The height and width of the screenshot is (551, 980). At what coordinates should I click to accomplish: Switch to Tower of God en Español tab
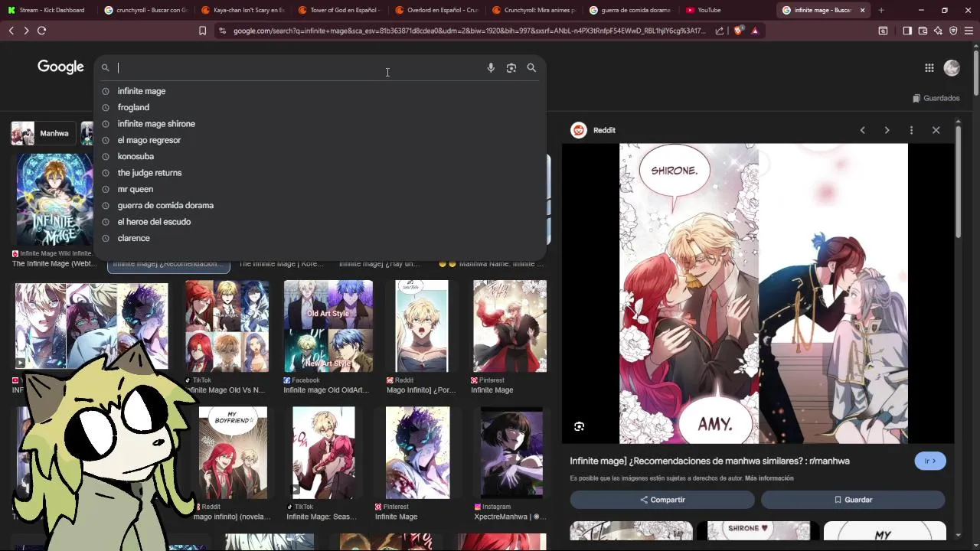340,10
